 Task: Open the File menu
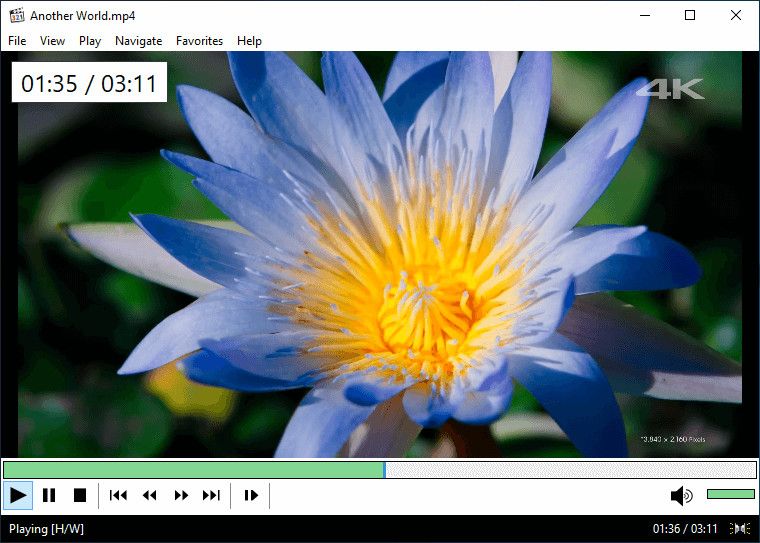pos(17,41)
